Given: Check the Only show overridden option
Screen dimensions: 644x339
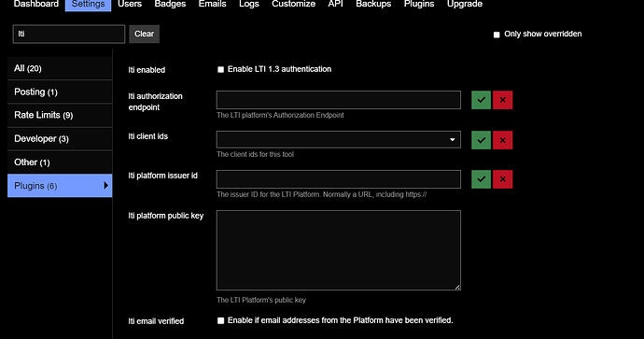Looking at the screenshot, I should click(x=497, y=35).
